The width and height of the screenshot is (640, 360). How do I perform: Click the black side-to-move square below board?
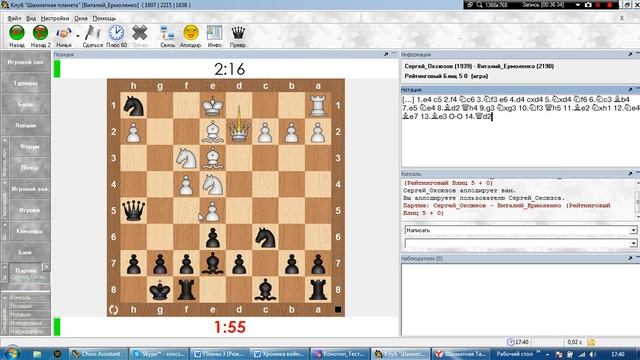point(338,309)
